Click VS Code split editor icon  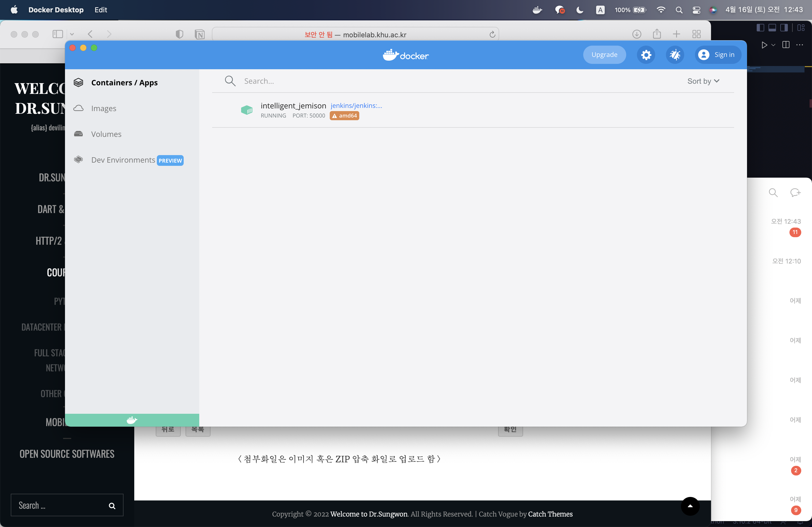click(786, 45)
